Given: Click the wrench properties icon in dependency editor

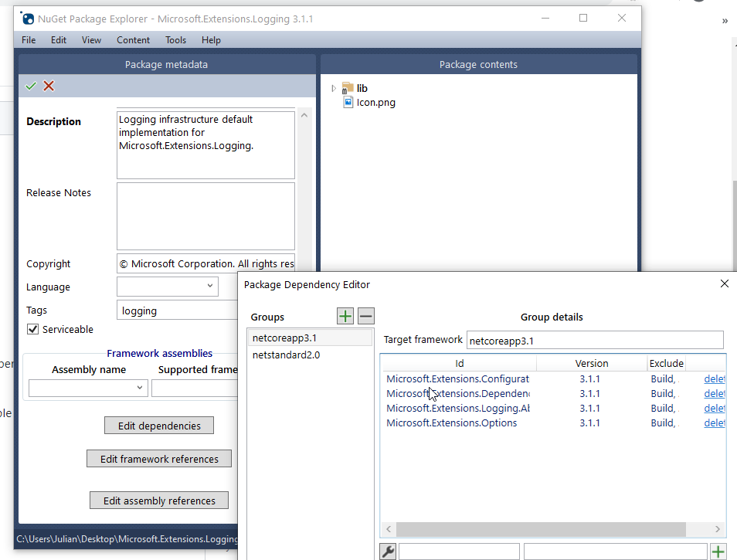Looking at the screenshot, I should click(388, 551).
